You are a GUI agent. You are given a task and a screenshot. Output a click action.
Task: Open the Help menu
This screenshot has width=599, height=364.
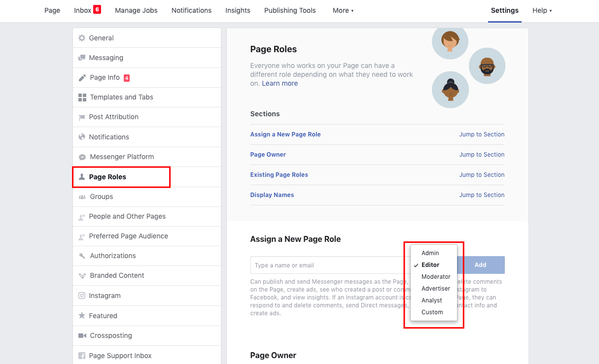point(542,10)
